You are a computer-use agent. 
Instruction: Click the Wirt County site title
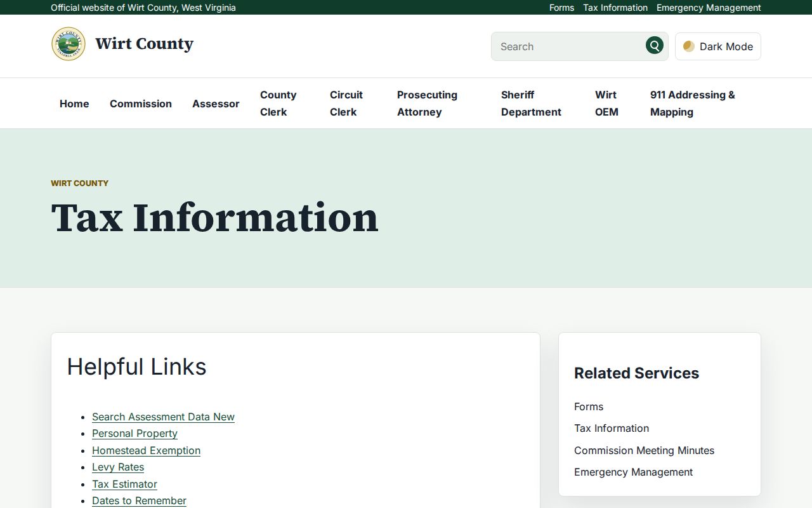(x=144, y=44)
